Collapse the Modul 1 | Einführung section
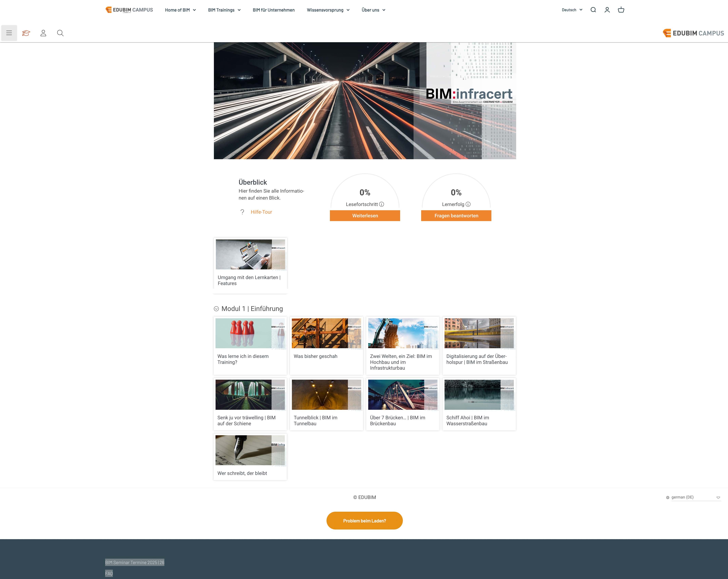Viewport: 728px width, 579px height. tap(216, 308)
